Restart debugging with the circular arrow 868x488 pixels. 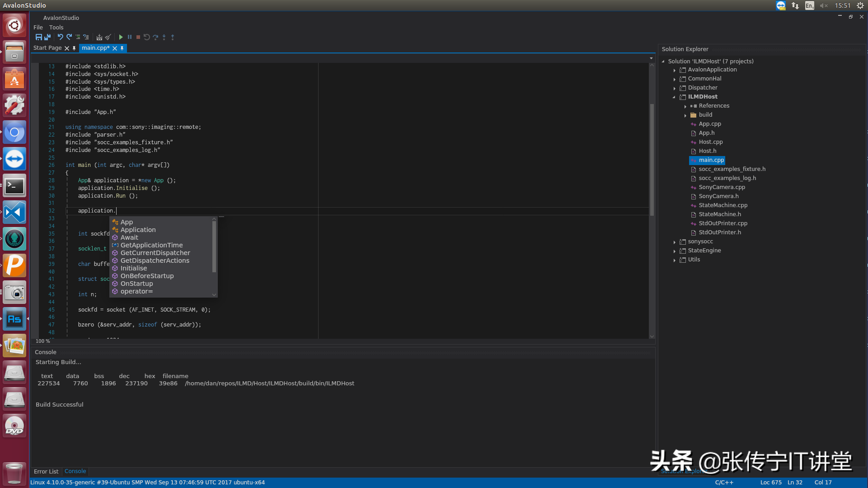tap(147, 37)
